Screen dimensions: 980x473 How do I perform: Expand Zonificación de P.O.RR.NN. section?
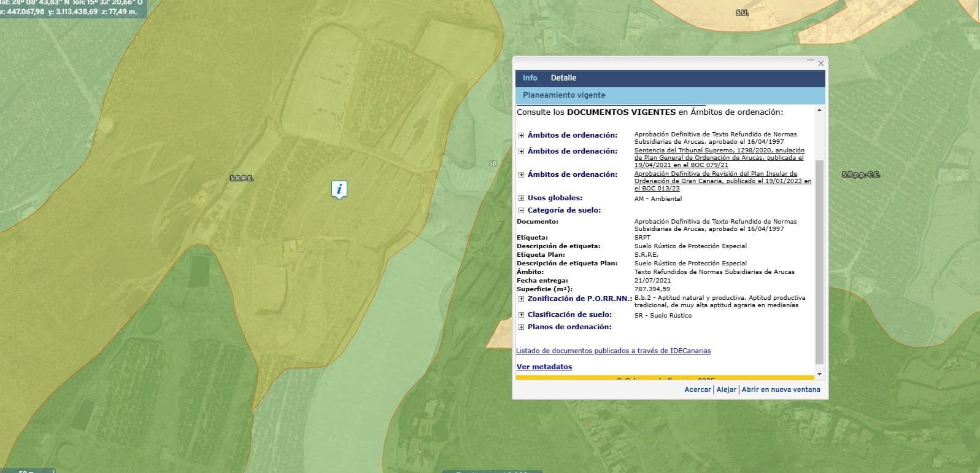click(521, 299)
